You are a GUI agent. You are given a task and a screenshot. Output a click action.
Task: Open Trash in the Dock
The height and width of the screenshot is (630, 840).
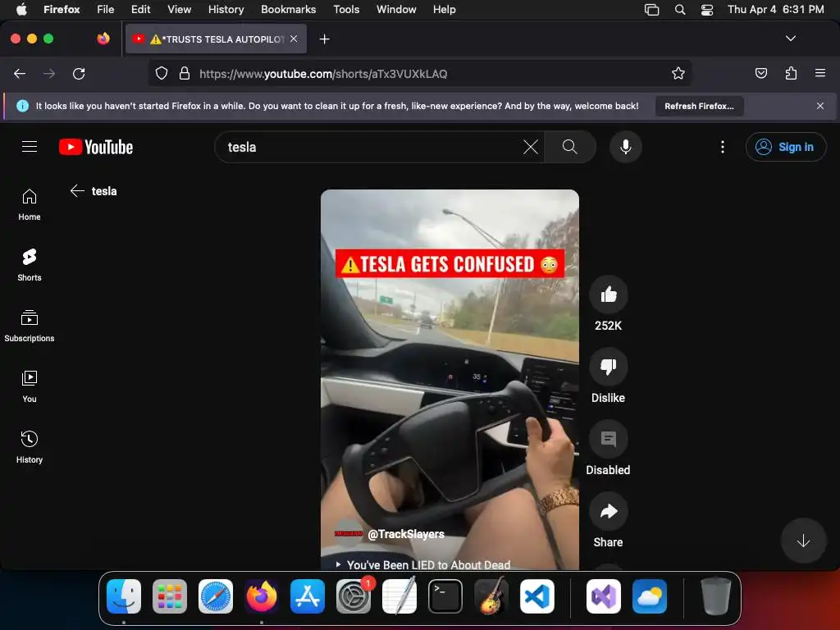coord(715,596)
